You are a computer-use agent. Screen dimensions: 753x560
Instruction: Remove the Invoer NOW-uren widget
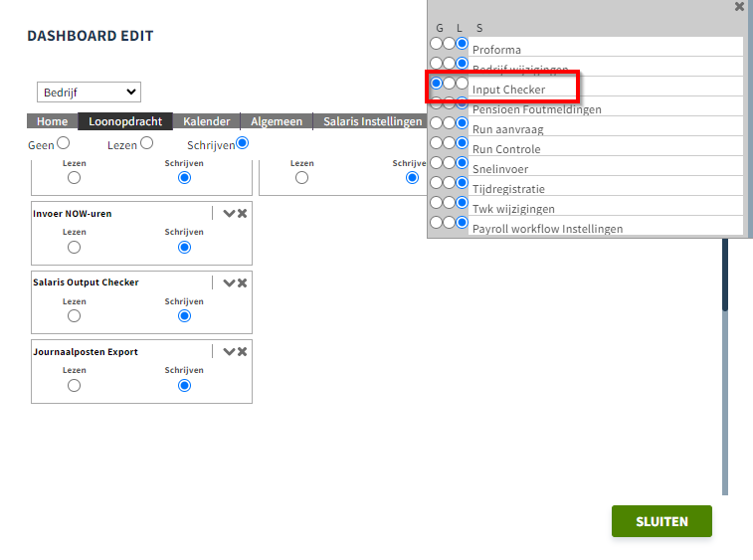click(242, 214)
